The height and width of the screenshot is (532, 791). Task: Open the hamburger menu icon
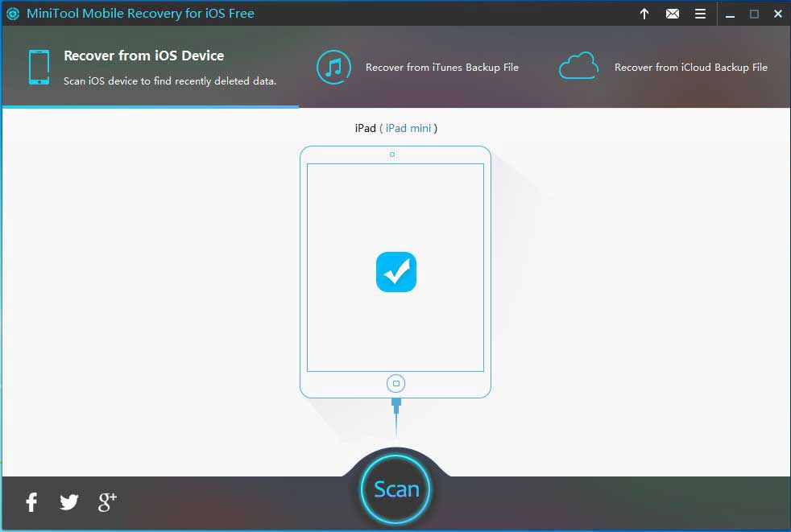(x=700, y=14)
